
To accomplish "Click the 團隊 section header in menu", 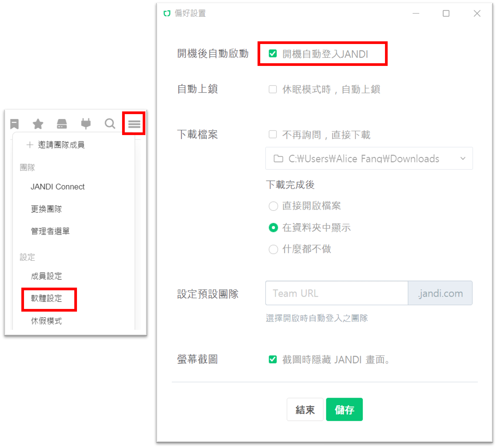I will click(27, 167).
